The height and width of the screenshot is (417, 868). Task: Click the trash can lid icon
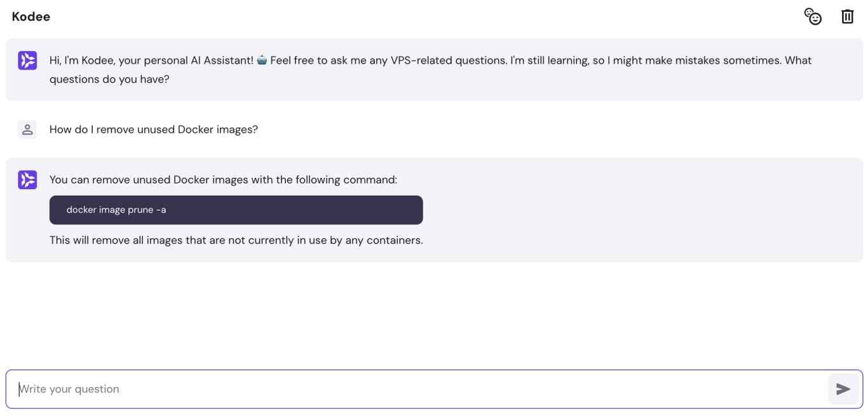pyautogui.click(x=847, y=11)
